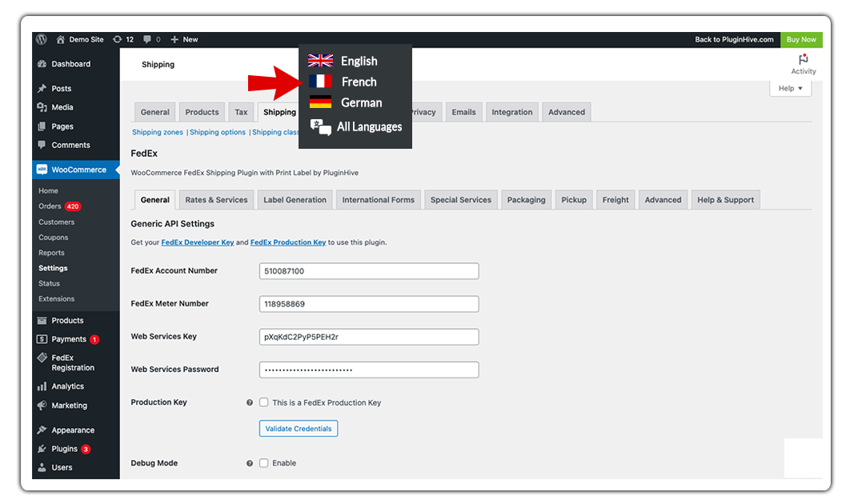The height and width of the screenshot is (504, 850).
Task: Open Payments sidebar menu
Action: coord(69,339)
